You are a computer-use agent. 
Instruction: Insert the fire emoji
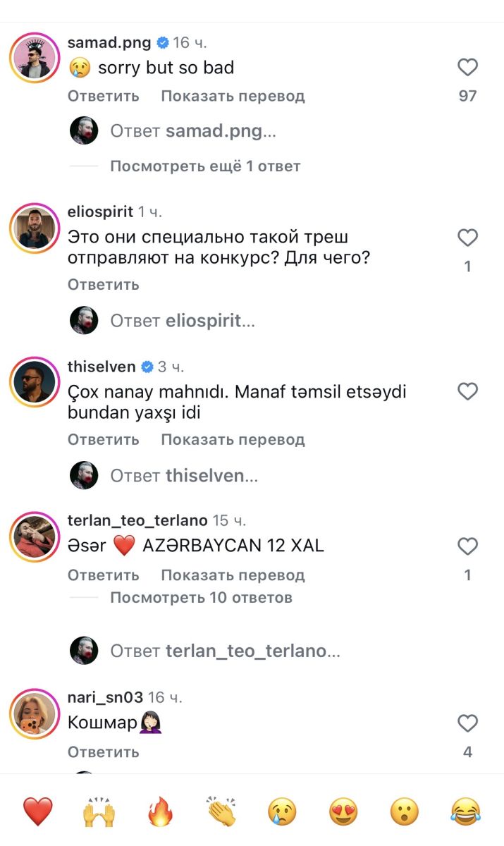[x=160, y=812]
